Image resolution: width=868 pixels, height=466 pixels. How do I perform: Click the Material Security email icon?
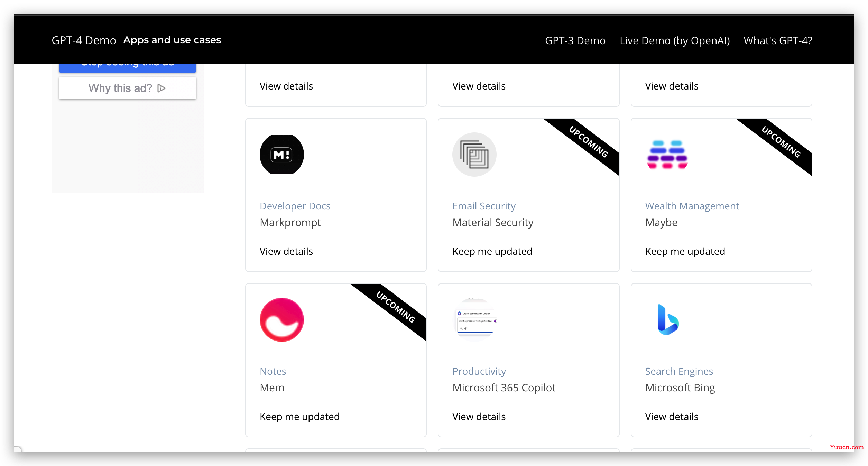pos(475,155)
